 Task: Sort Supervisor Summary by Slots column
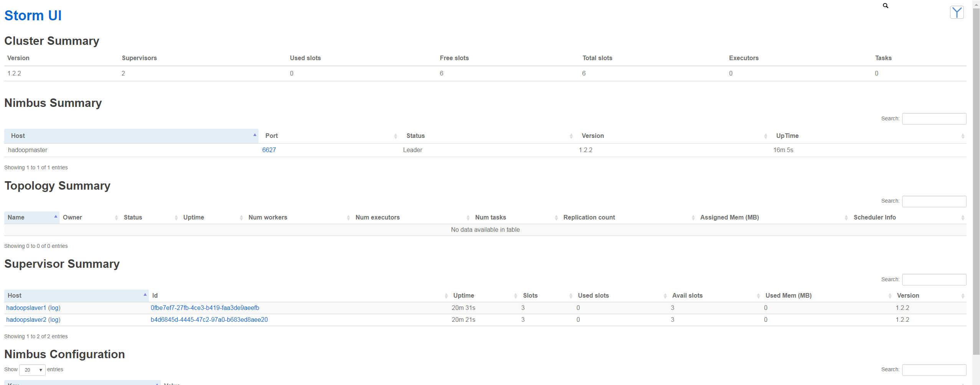(547, 296)
